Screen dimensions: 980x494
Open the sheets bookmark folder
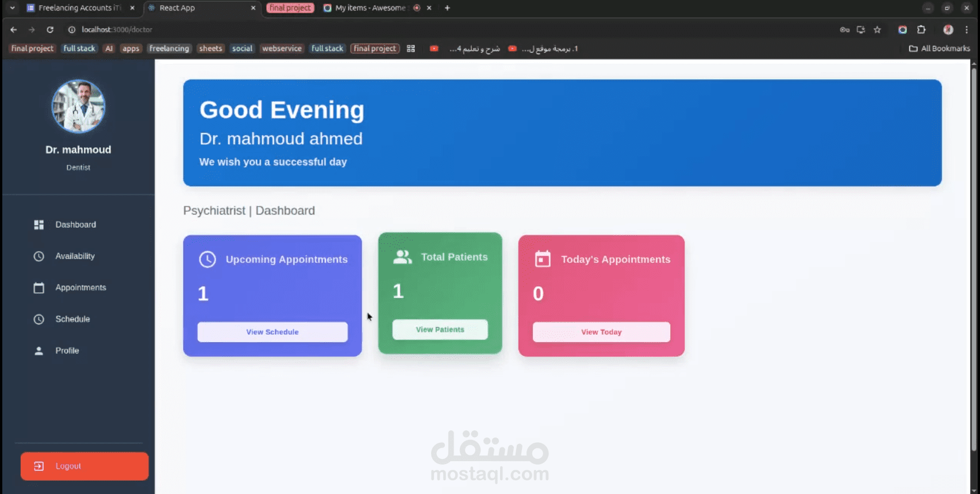point(210,49)
